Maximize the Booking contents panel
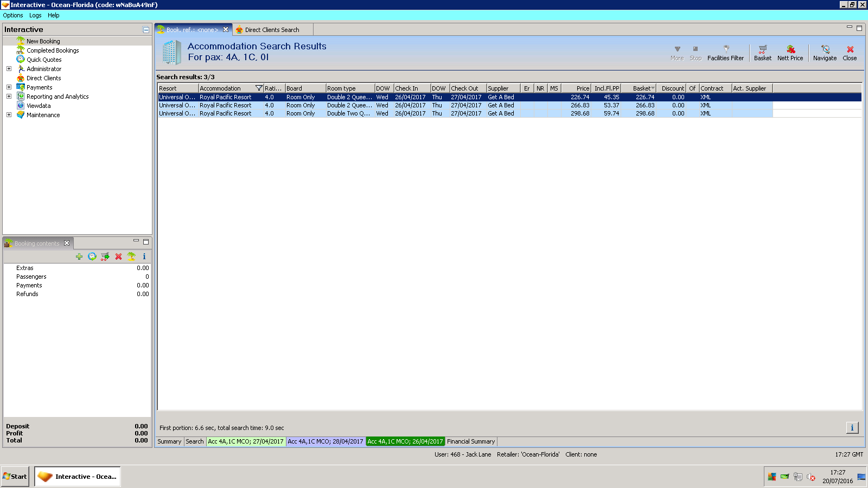Screen dimensions: 868x488 click(x=146, y=241)
